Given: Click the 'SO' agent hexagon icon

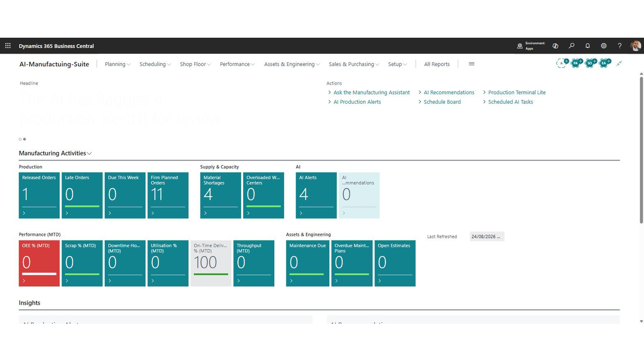Looking at the screenshot, I should [x=590, y=63].
